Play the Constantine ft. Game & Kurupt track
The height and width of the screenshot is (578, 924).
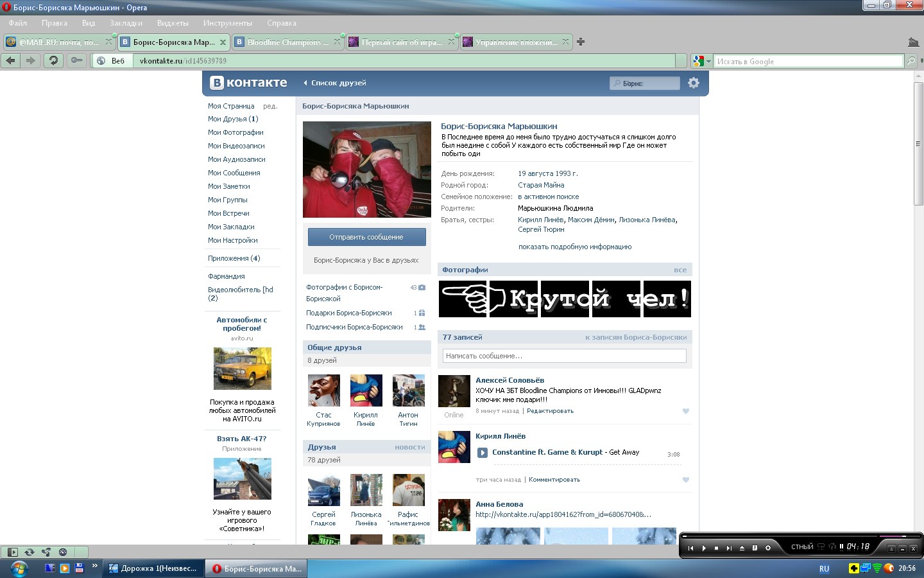click(483, 453)
